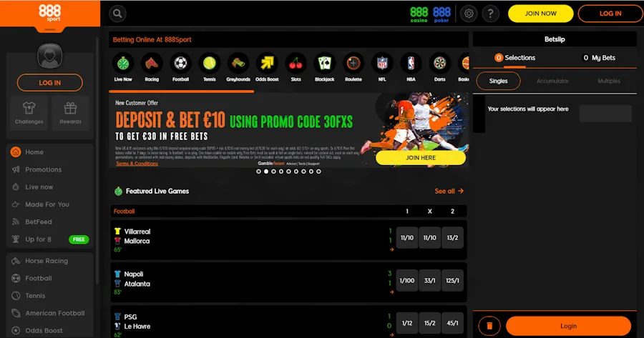
Task: Click LOG IN button in header
Action: [x=610, y=14]
